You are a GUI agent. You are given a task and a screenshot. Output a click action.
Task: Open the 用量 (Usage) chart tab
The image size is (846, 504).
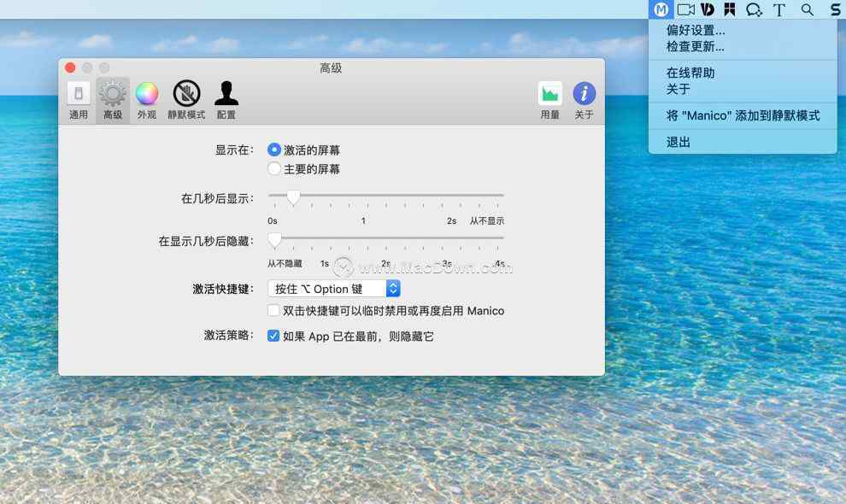549,100
